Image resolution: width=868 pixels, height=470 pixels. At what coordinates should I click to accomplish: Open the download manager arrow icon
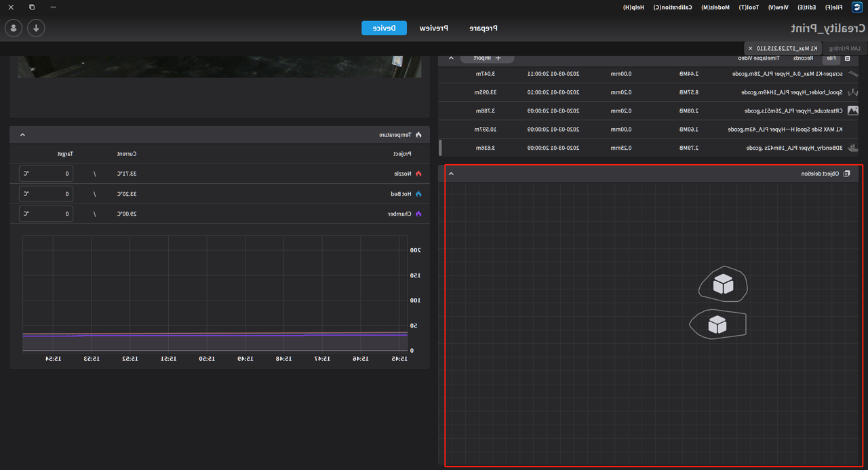[x=36, y=28]
